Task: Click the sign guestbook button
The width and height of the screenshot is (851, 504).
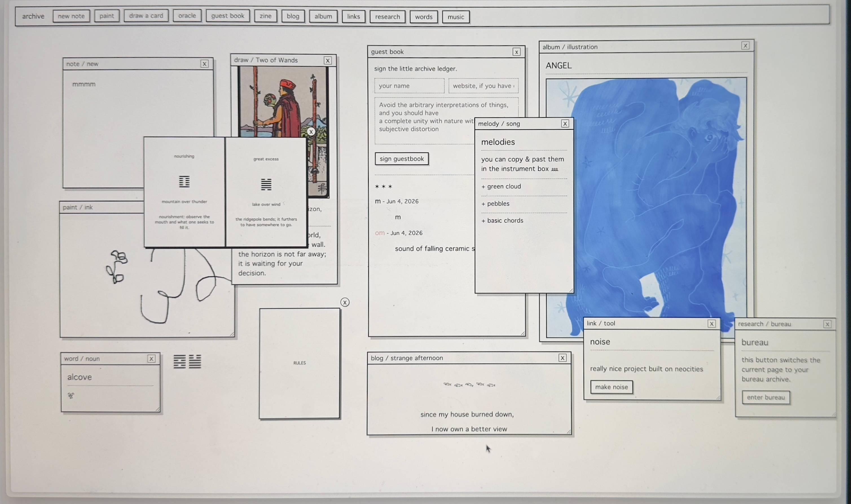Action: (402, 159)
